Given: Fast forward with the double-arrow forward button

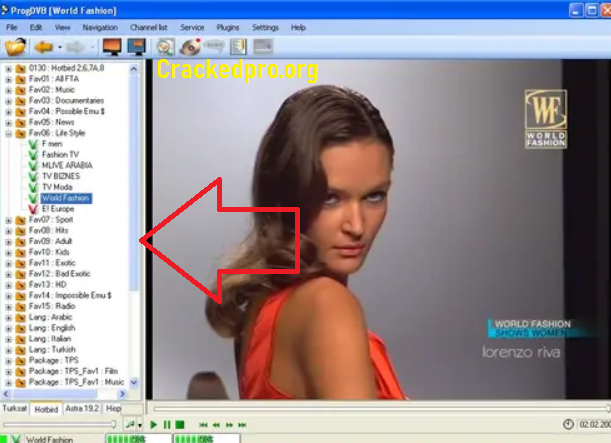Looking at the screenshot, I should coord(229,425).
